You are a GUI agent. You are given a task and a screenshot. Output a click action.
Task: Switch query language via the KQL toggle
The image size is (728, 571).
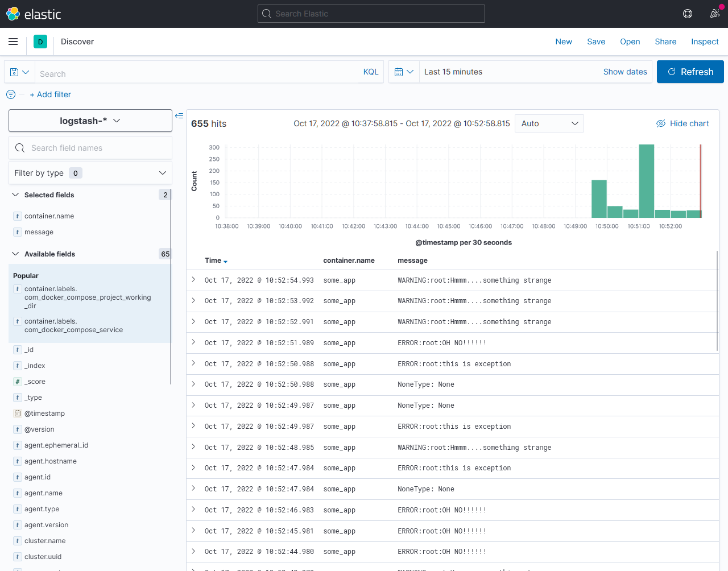(x=371, y=72)
